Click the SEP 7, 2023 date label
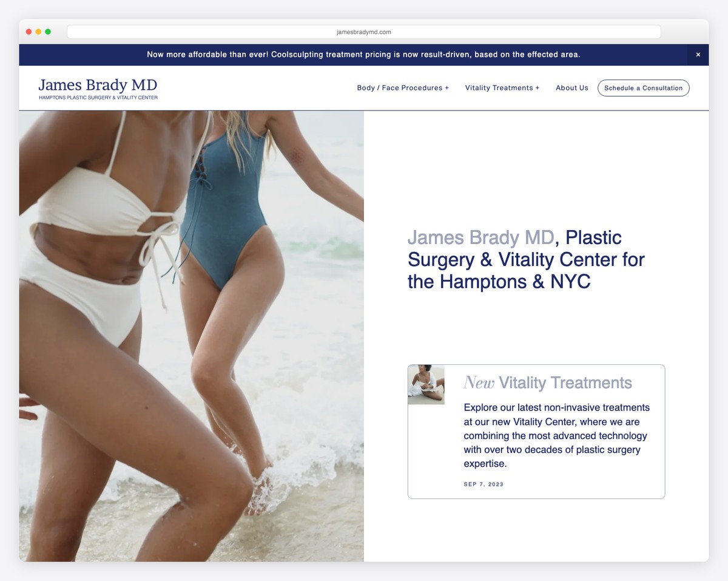The image size is (728, 581). 484,484
